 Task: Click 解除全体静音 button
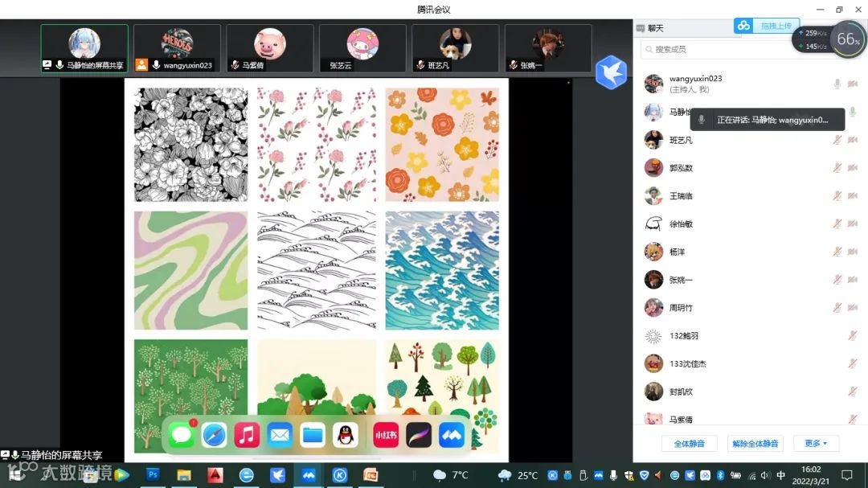(x=755, y=443)
